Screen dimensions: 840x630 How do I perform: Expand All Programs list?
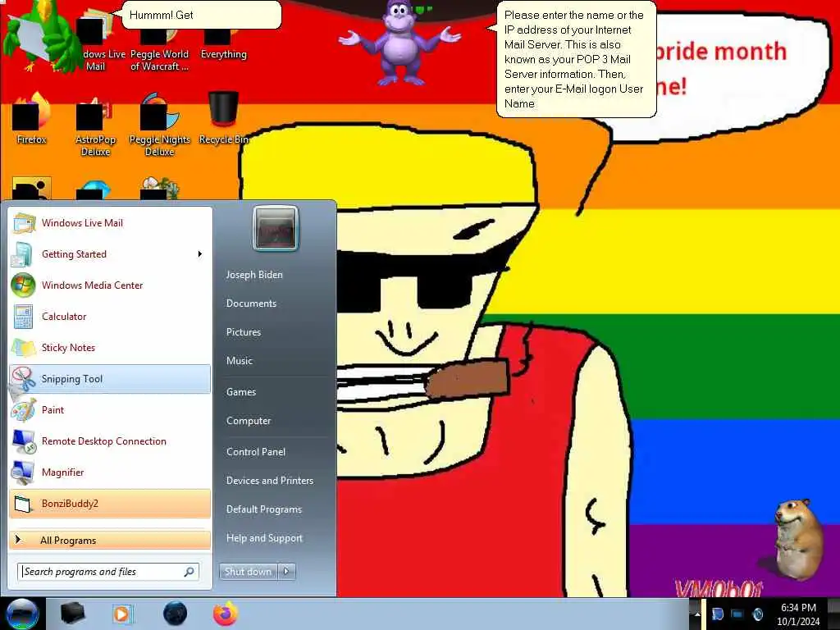coord(110,540)
